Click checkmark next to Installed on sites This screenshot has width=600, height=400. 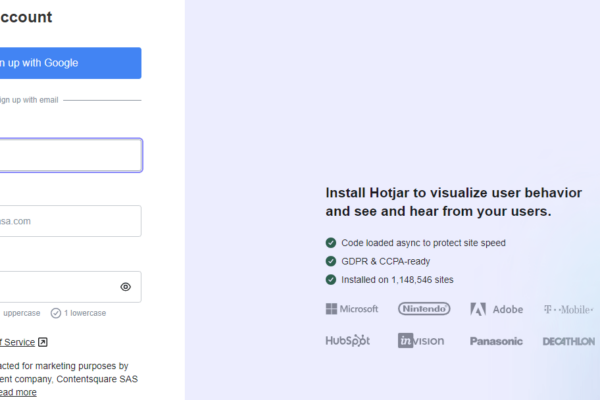(x=331, y=279)
